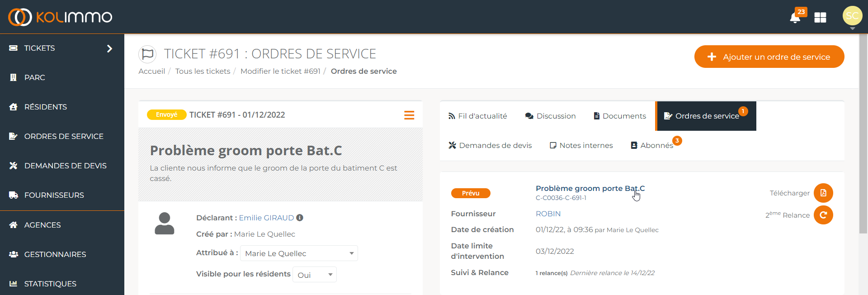Screen dimensions: 868x295
Task: Click the flag icon beside ticket title
Action: pos(147,54)
